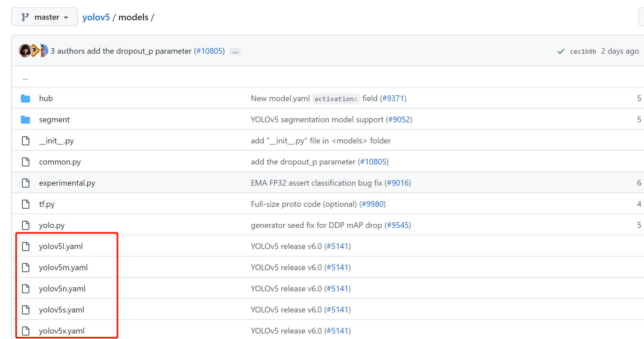Open the yolov5s.yaml file
Screen dimensions: 644x339
[62, 310]
